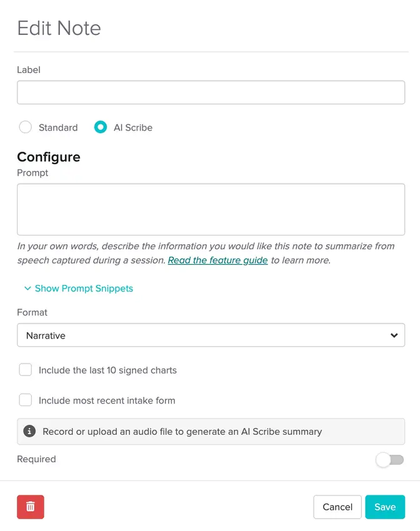Toggle the Required switch on

(389, 460)
